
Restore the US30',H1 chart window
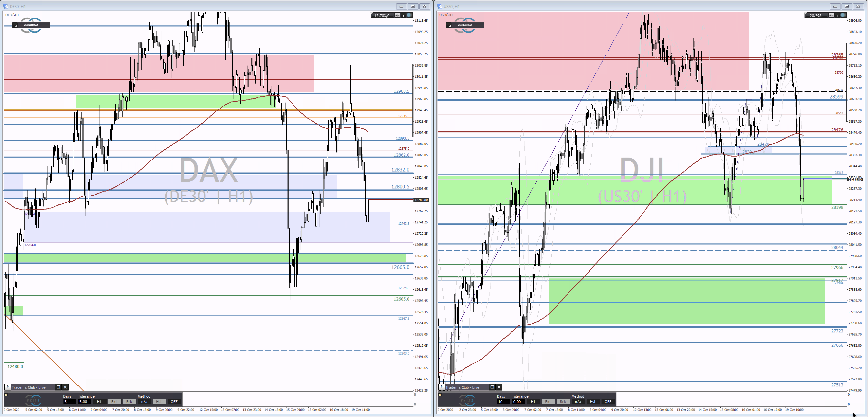[x=846, y=6]
